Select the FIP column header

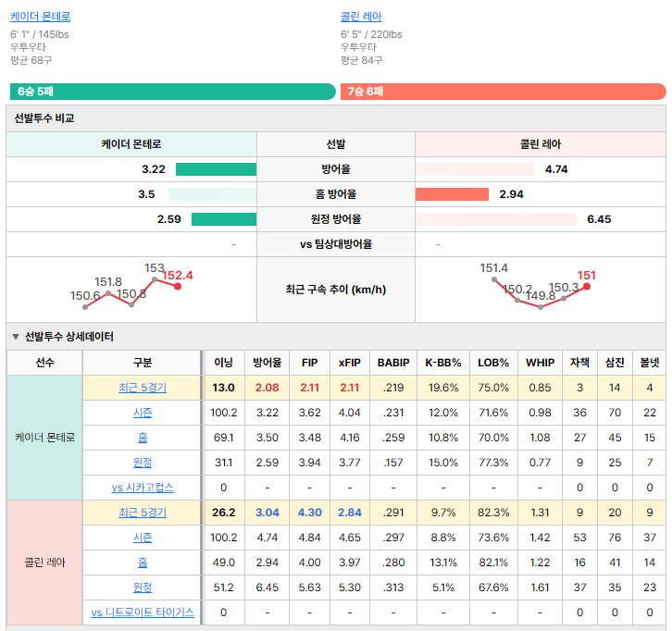click(309, 363)
